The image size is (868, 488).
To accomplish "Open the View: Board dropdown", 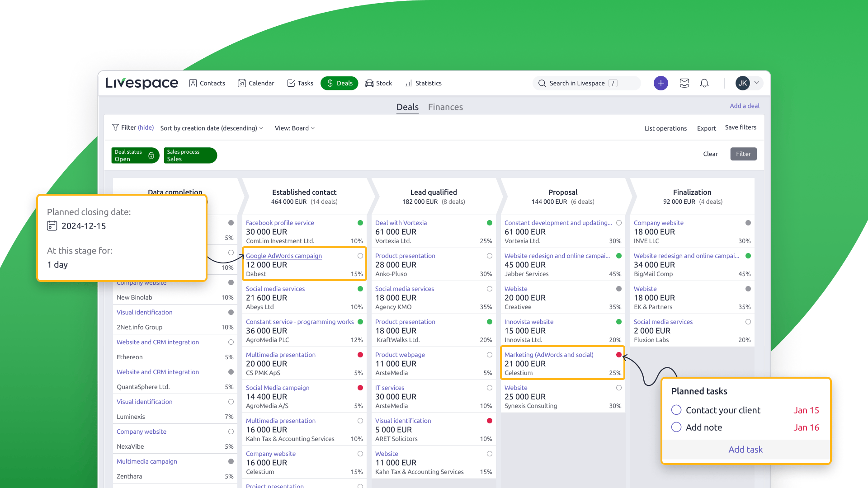I will click(x=295, y=128).
